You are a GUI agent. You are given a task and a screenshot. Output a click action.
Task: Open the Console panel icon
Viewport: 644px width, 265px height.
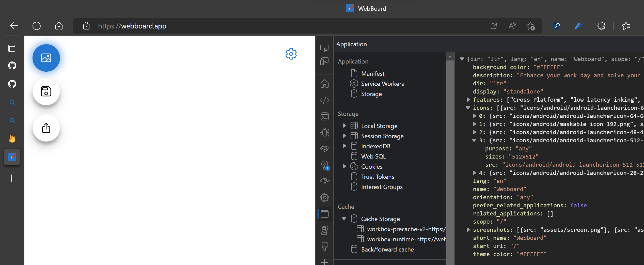[x=324, y=116]
